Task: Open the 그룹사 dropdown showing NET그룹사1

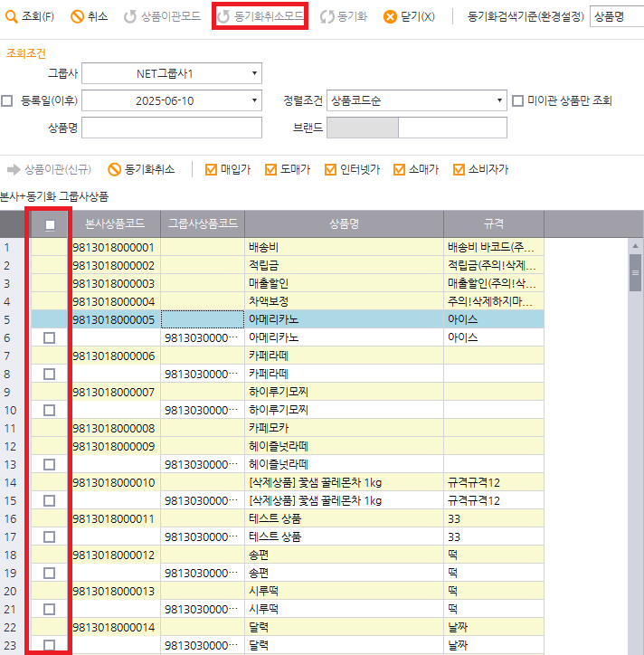Action: 255,73
